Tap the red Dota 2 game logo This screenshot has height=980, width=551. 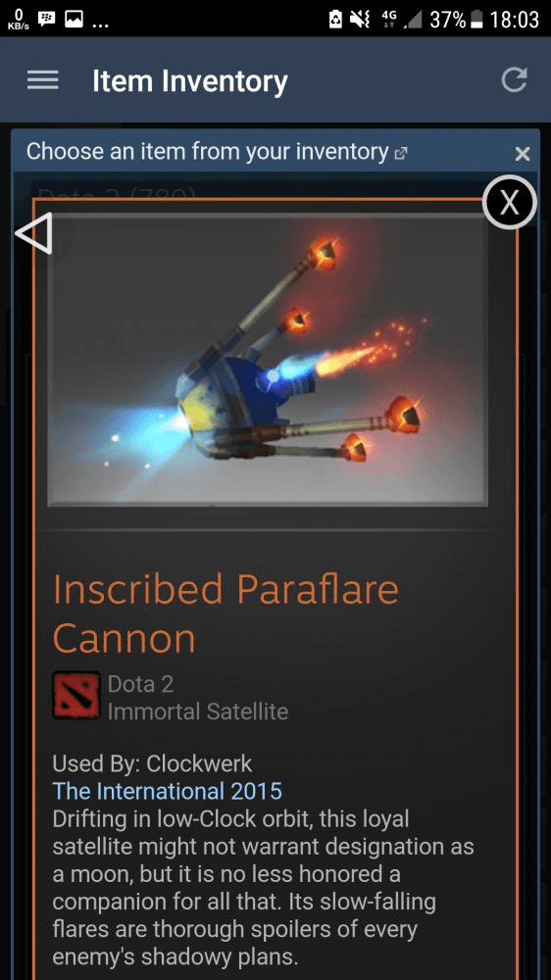click(x=76, y=695)
